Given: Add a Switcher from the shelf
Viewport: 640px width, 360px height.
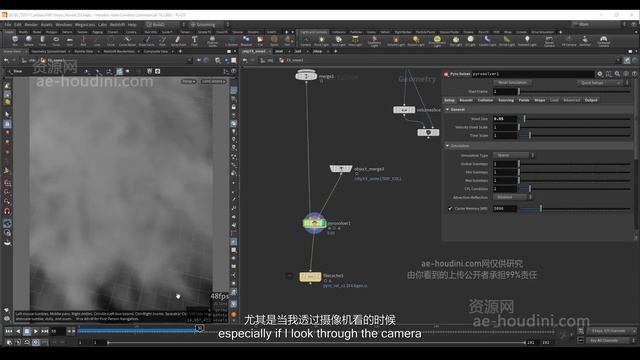Looking at the screenshot, I should (x=585, y=40).
